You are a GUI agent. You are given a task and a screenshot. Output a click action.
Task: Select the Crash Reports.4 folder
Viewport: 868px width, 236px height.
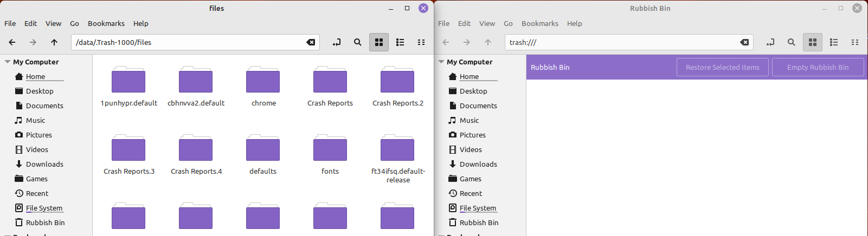point(196,155)
